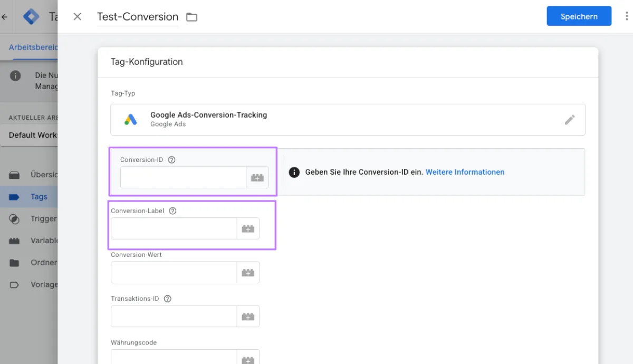View help for the Conversion-Label field
This screenshot has width=633, height=364.
tap(172, 210)
